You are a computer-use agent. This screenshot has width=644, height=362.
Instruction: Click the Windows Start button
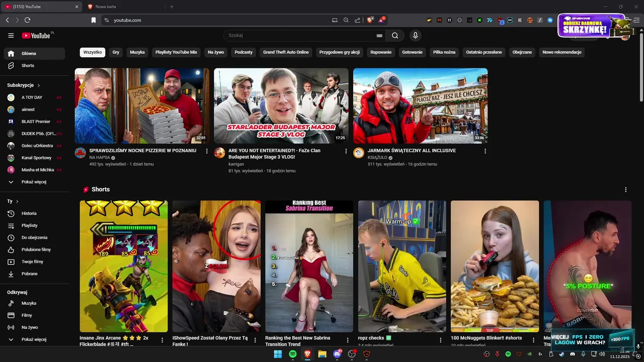click(x=278, y=354)
